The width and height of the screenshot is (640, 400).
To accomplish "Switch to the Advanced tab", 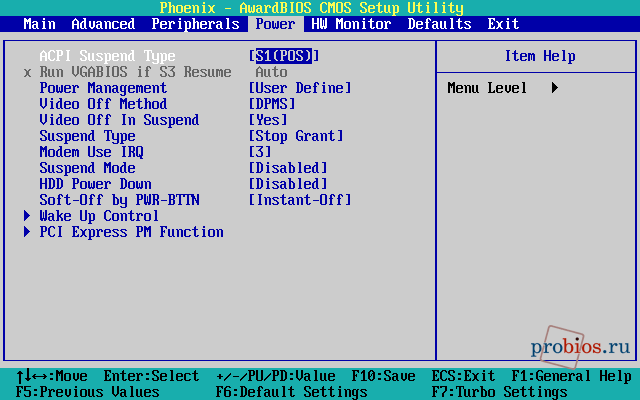I will point(103,24).
